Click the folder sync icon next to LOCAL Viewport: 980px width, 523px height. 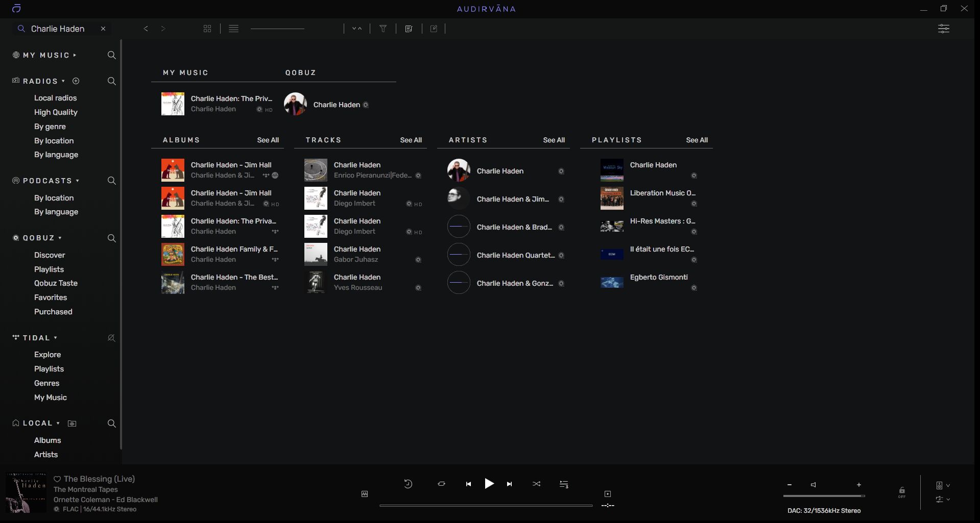tap(72, 424)
